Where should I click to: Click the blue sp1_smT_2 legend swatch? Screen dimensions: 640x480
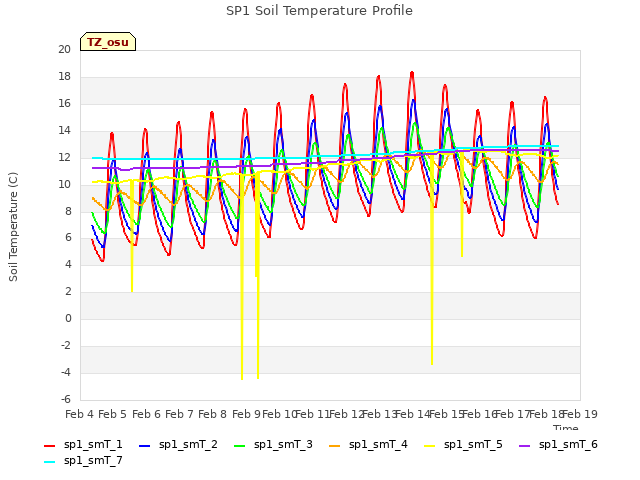tap(144, 446)
